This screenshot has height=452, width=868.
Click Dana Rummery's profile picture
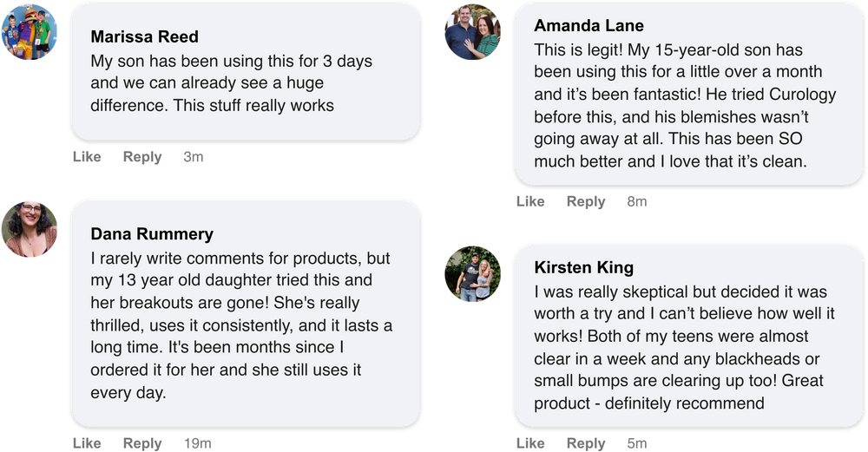tap(30, 229)
